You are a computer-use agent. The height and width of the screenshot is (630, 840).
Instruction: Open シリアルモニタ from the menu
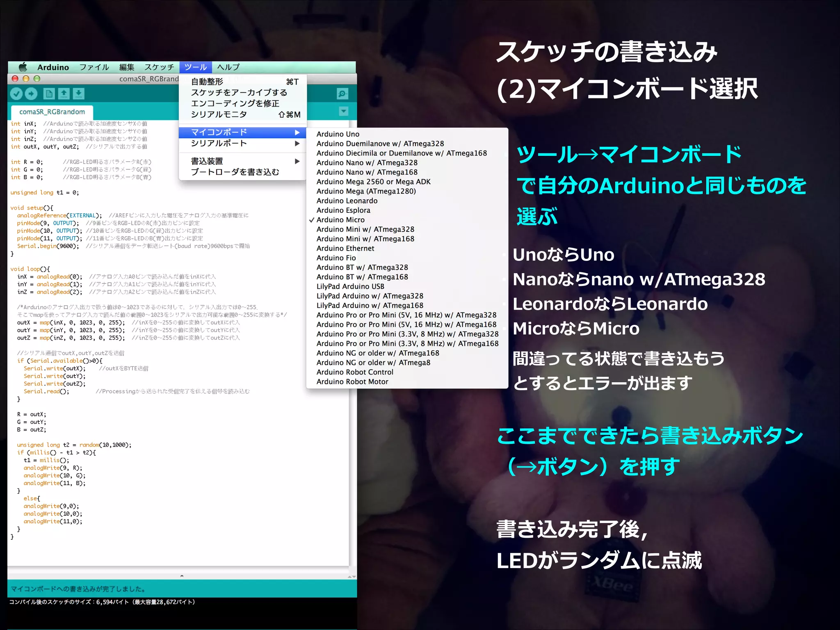pos(243,114)
